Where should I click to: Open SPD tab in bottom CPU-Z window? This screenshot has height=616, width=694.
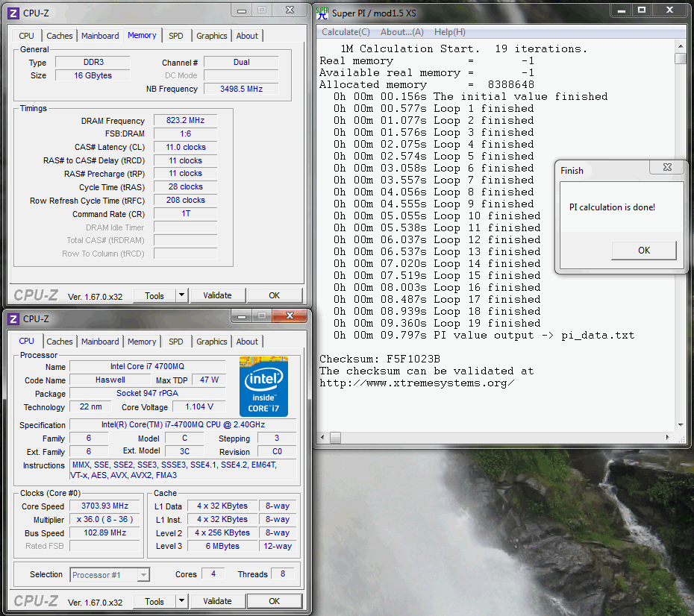coord(175,342)
